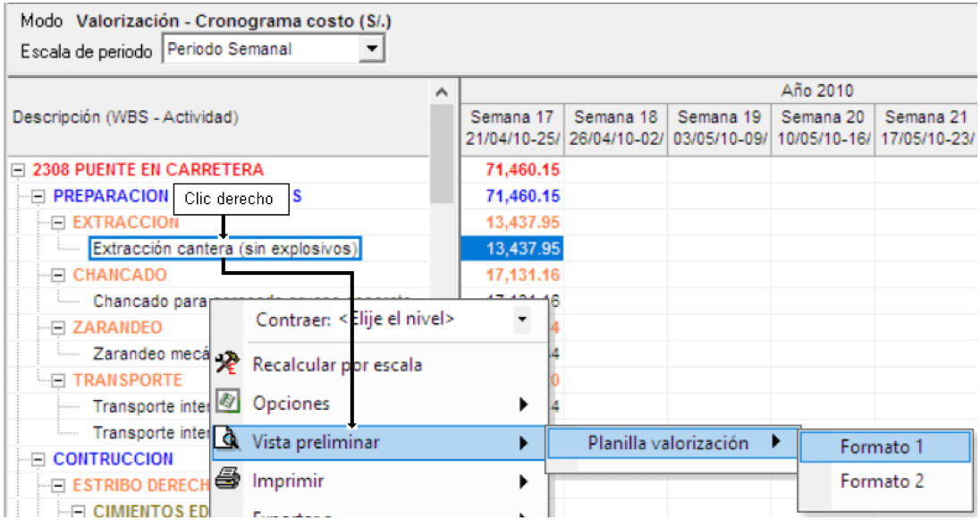
Task: Open the Contraer level dropdown arrow
Action: click(521, 320)
